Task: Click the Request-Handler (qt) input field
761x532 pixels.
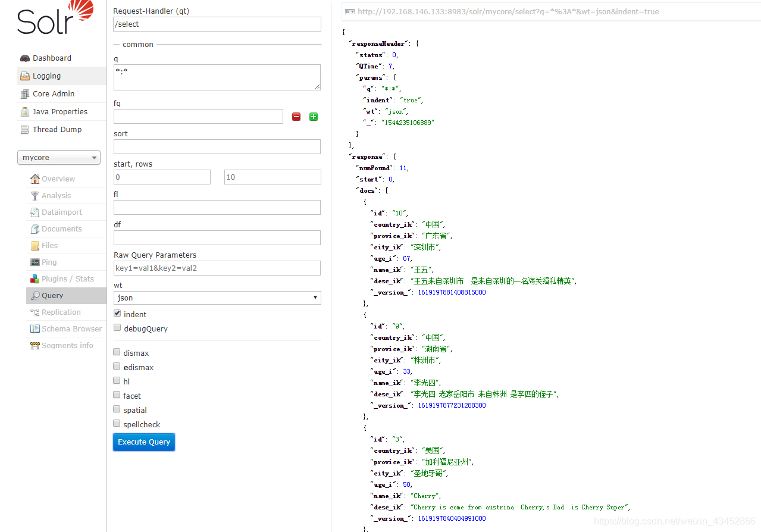Action: pyautogui.click(x=217, y=24)
